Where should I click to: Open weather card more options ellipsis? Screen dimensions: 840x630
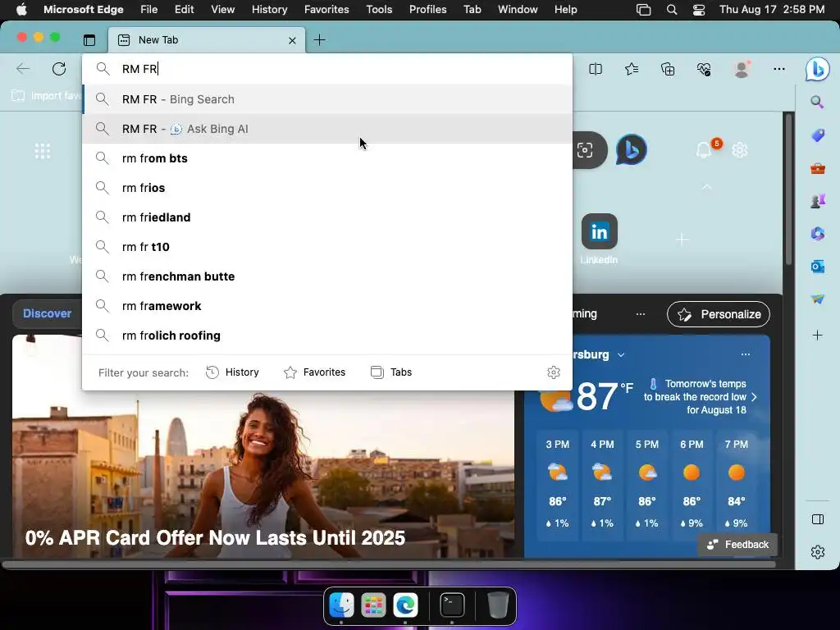[x=745, y=354]
